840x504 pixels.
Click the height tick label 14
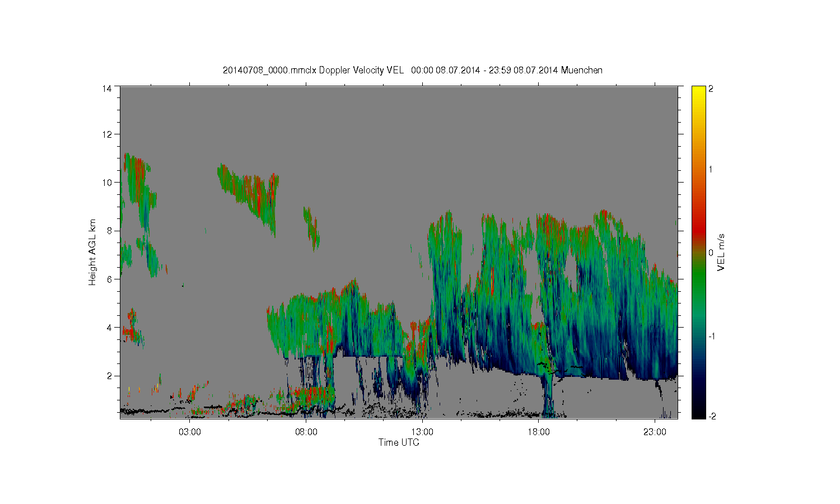click(x=107, y=88)
